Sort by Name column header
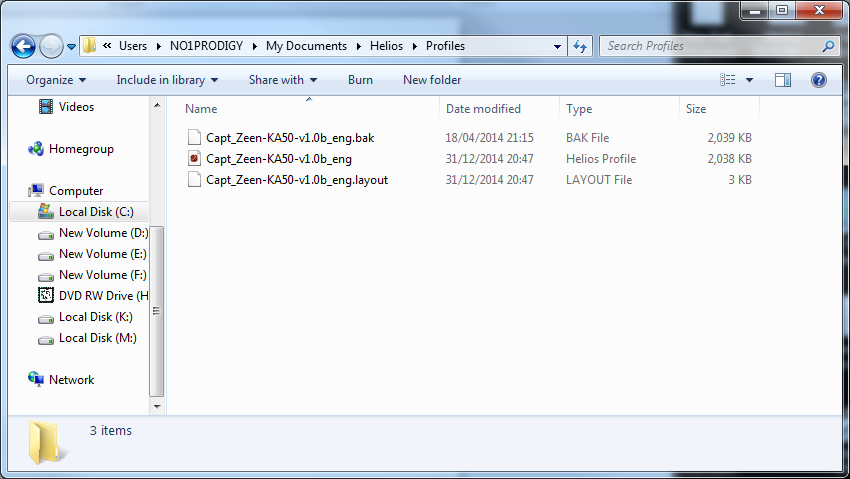 click(x=201, y=109)
